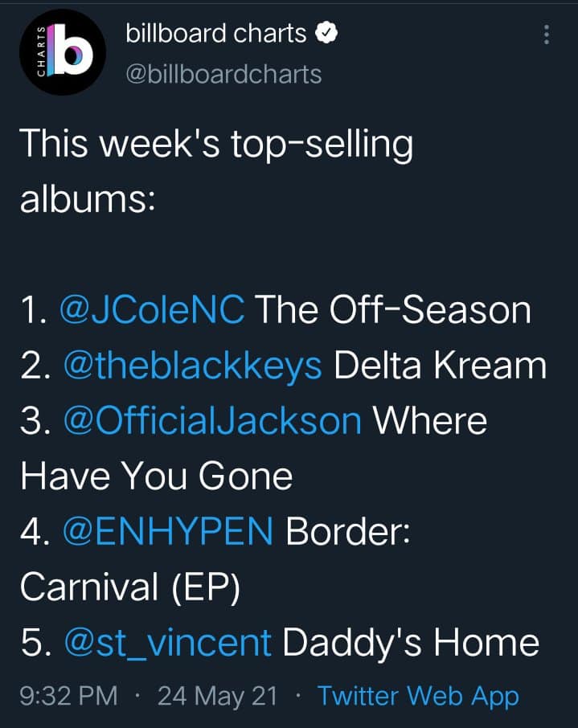Viewport: 578px width, 728px height.
Task: Click the text Carnival (EP)
Action: point(129,588)
